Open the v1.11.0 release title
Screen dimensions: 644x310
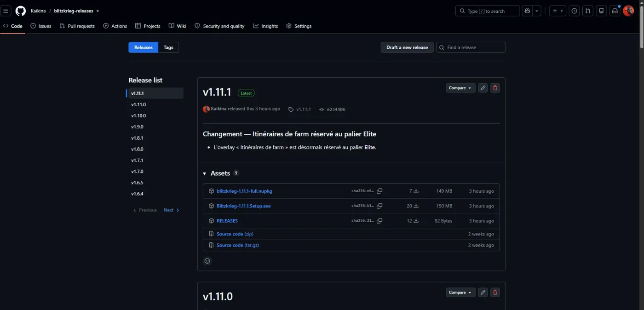[218, 297]
